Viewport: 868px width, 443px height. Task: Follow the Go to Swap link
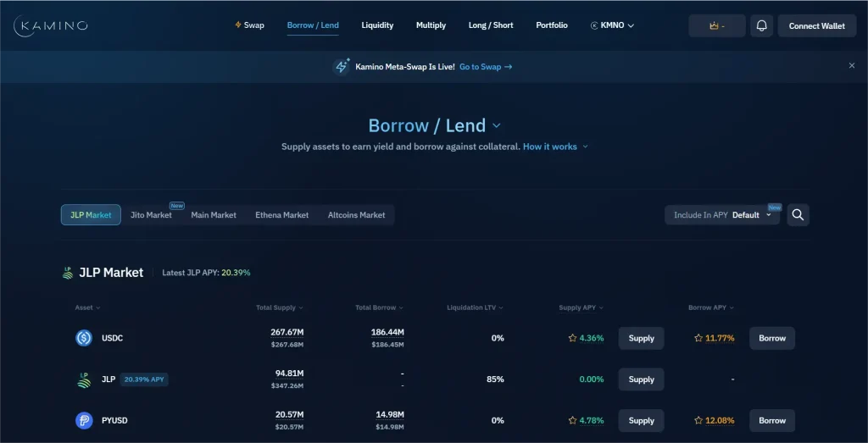pyautogui.click(x=486, y=66)
